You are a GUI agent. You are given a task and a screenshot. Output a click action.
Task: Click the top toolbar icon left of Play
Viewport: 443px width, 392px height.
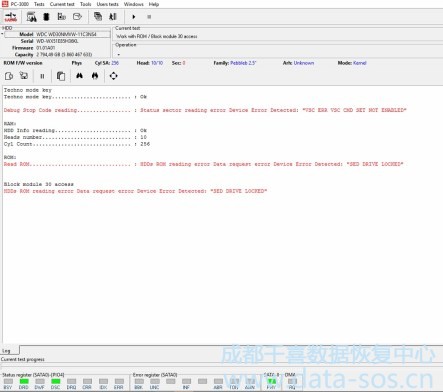pos(113,17)
